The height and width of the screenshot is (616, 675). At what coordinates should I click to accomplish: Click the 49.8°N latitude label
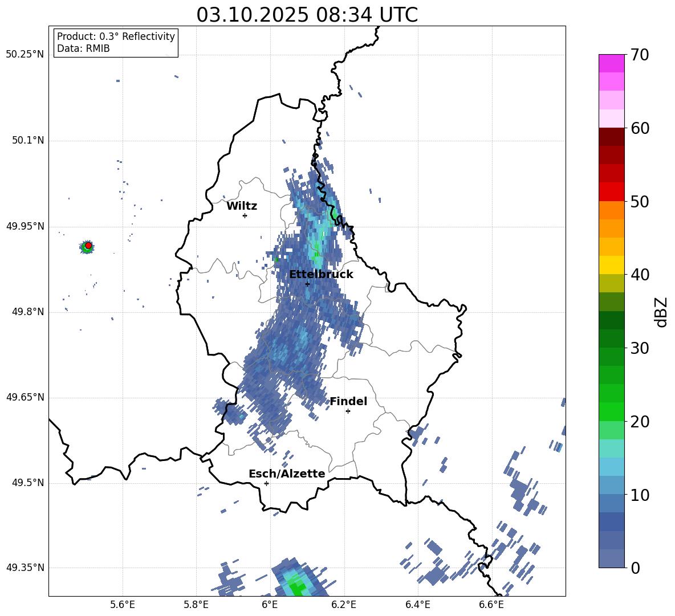pos(27,312)
